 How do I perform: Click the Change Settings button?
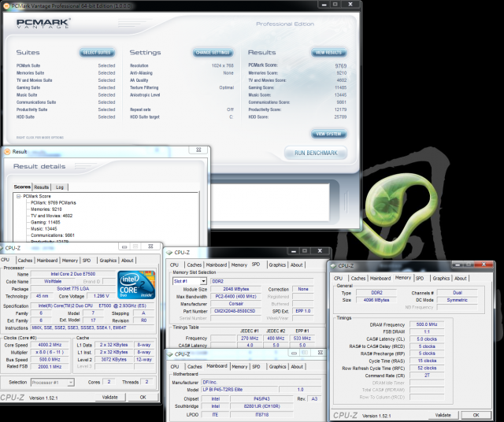(213, 53)
